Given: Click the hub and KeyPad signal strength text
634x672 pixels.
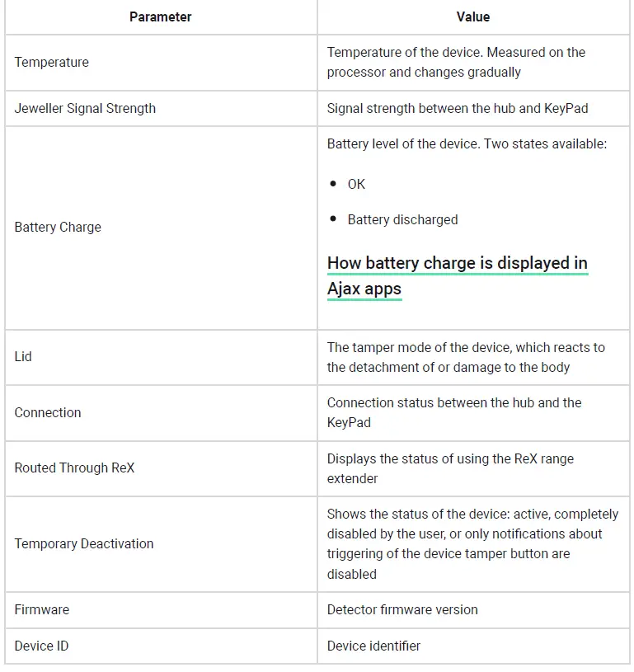Looking at the screenshot, I should click(457, 108).
